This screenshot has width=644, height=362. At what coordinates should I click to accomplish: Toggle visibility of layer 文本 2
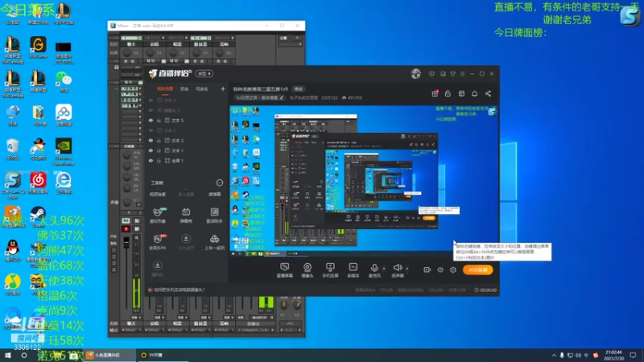[x=151, y=140]
